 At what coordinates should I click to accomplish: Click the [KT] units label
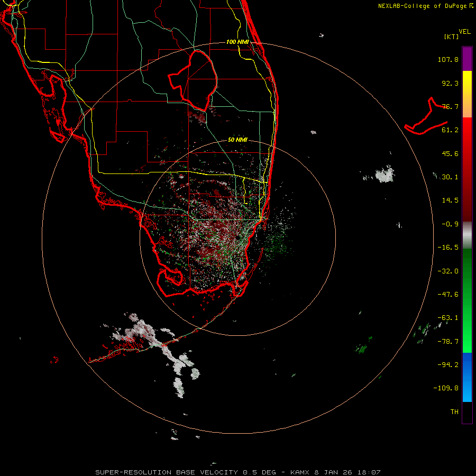pos(452,36)
